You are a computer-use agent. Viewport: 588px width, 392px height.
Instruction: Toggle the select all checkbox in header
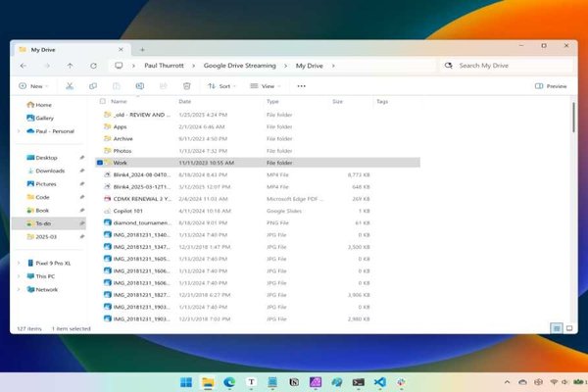(x=102, y=101)
